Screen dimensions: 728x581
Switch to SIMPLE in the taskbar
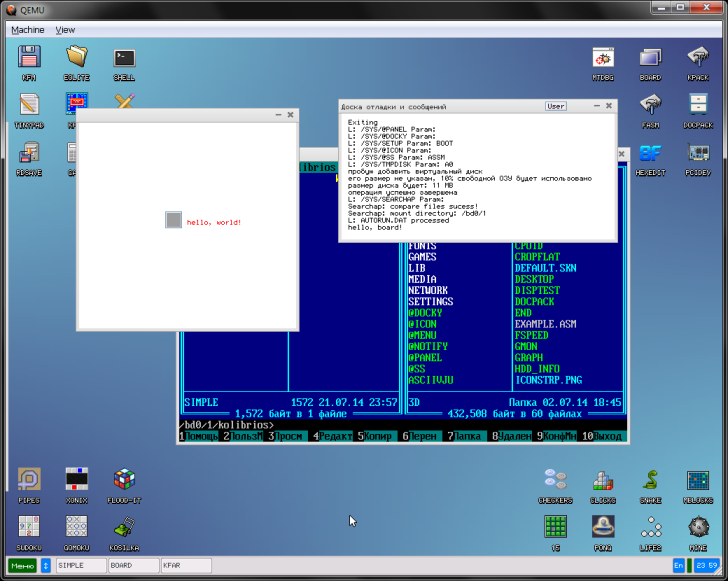(x=81, y=565)
